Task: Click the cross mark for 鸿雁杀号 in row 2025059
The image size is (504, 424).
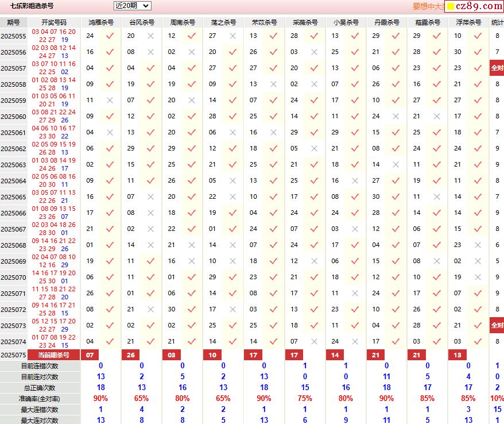Action: (x=110, y=100)
